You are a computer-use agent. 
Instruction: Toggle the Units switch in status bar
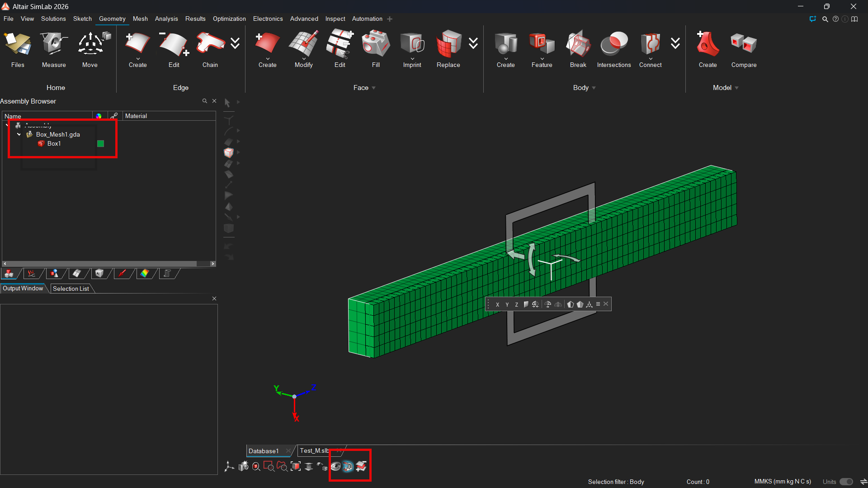(846, 482)
